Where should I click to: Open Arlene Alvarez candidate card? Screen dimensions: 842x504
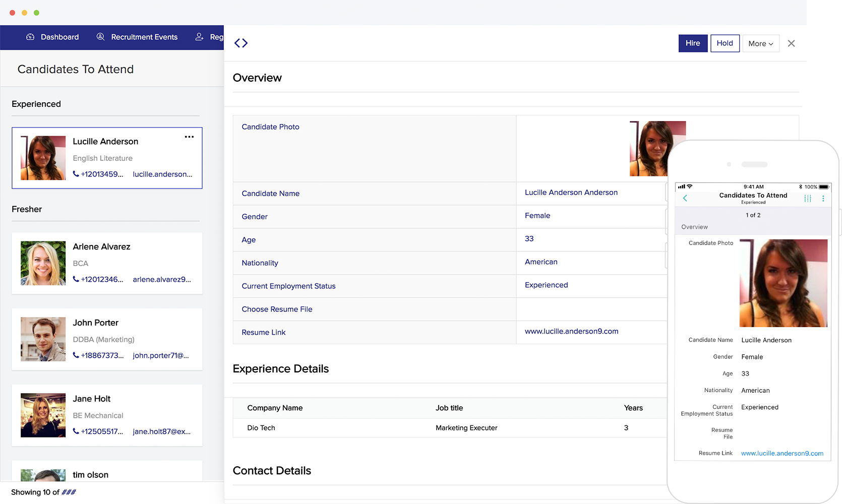[x=107, y=263]
